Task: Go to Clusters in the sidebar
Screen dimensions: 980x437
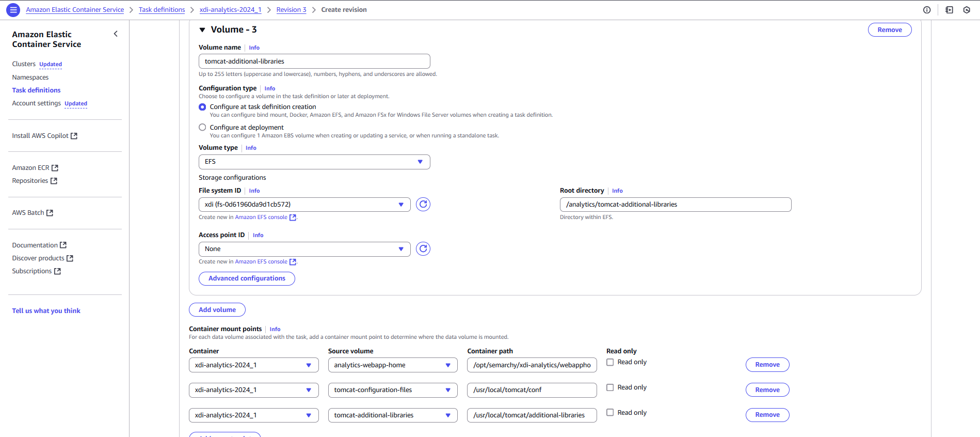Action: pos(24,64)
